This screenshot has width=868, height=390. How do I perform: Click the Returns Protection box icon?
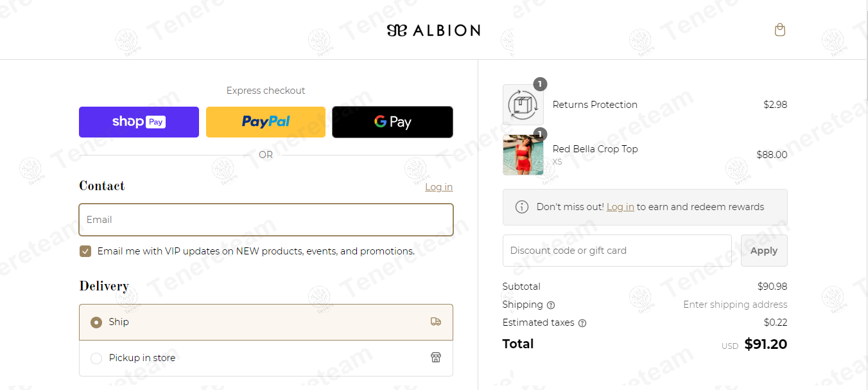click(523, 105)
